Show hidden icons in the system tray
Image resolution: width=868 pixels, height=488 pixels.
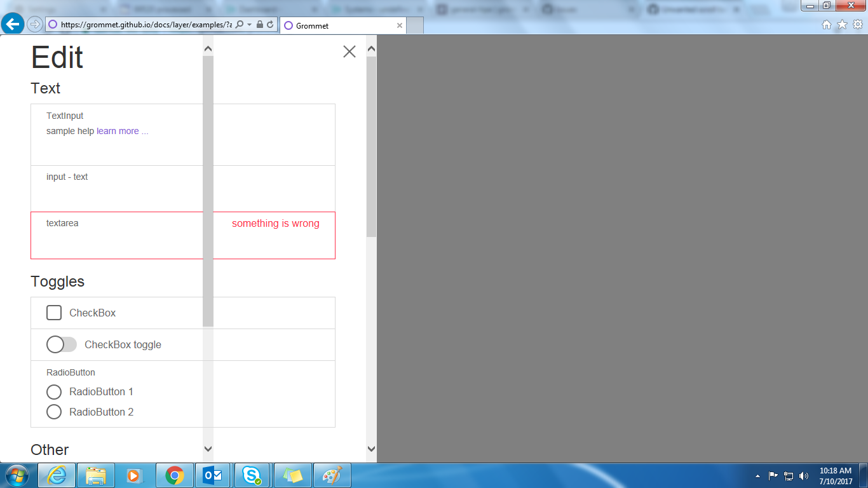pos(758,475)
